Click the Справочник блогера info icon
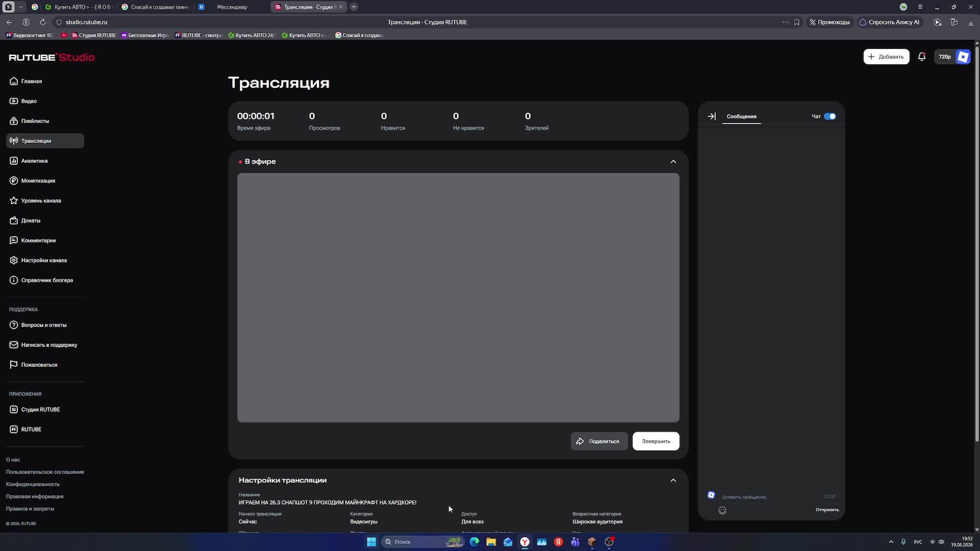 click(14, 280)
